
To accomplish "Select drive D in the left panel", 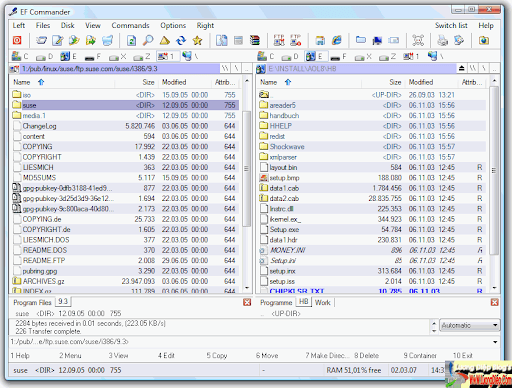I will (x=44, y=56).
